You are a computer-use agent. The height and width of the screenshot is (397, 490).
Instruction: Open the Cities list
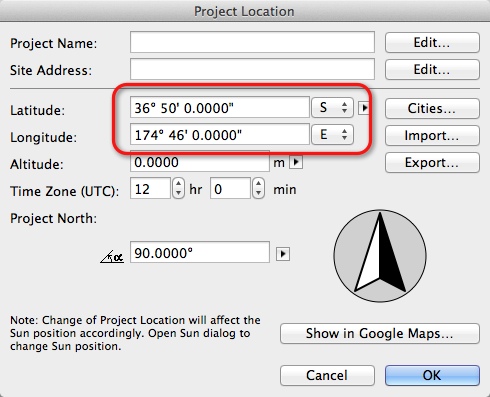[x=432, y=108]
